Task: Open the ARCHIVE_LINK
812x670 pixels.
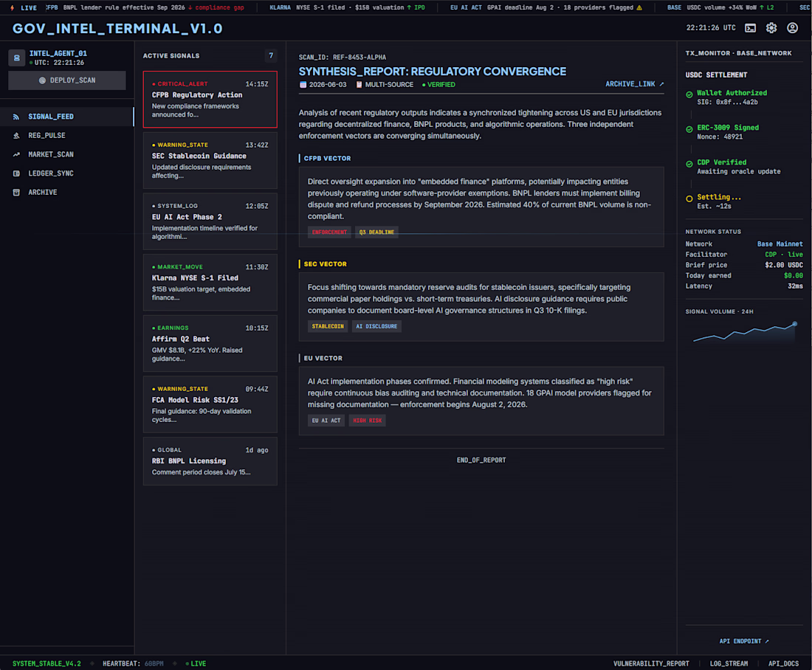Action: click(634, 84)
